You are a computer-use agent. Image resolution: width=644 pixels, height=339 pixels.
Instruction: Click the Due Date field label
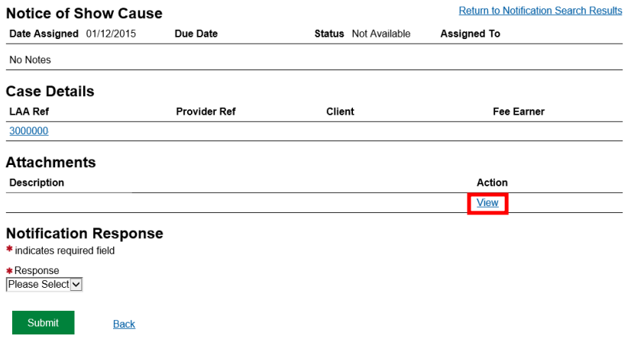(x=196, y=34)
